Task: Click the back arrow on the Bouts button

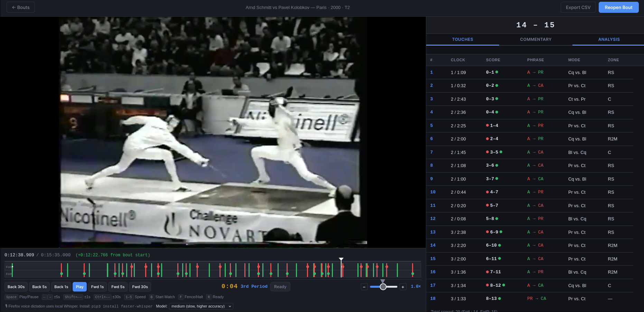Action: tap(14, 7)
